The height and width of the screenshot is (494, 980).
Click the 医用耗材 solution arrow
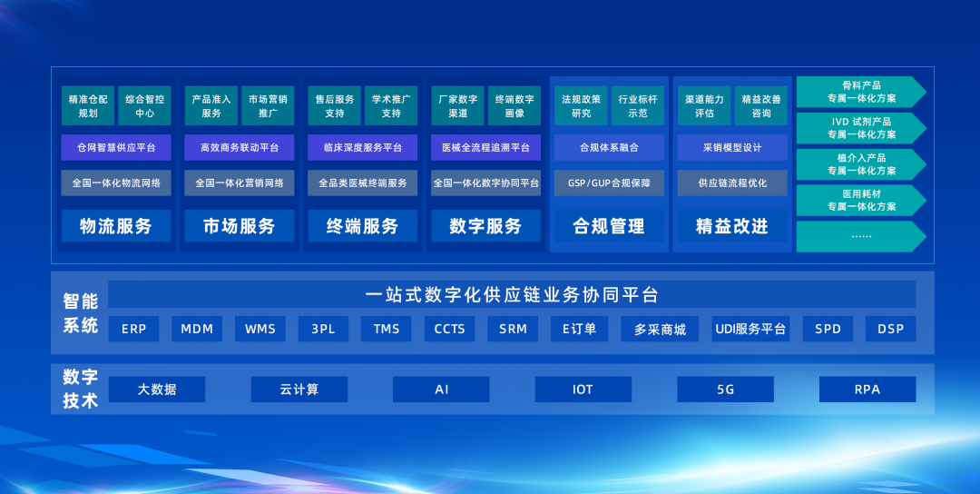pos(860,200)
